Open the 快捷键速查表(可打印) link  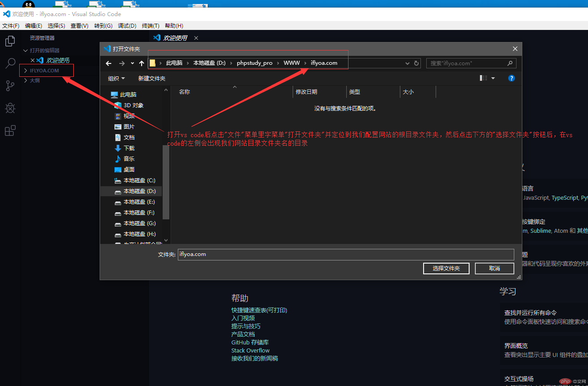(259, 310)
